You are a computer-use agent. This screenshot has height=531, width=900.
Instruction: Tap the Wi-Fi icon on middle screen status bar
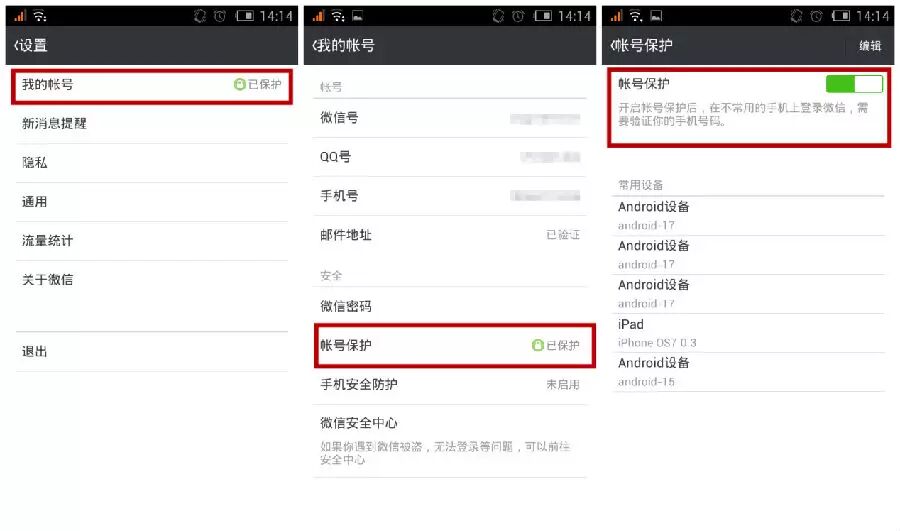pos(338,16)
